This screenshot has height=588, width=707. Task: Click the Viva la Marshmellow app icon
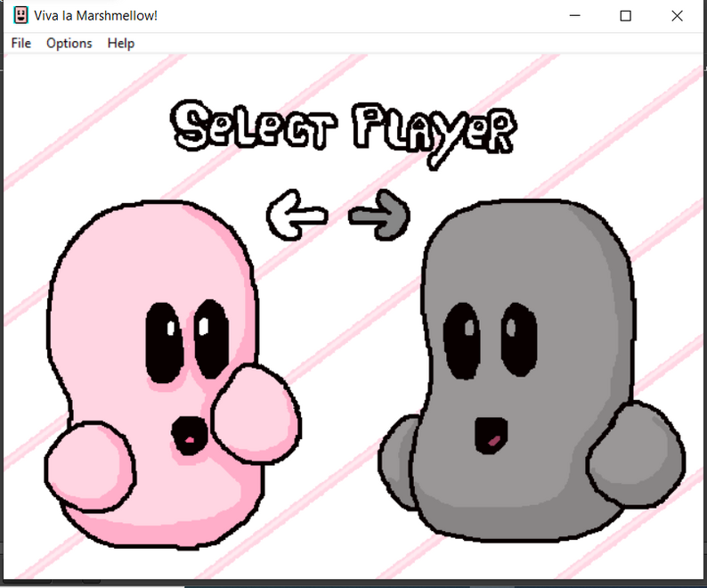(x=20, y=15)
